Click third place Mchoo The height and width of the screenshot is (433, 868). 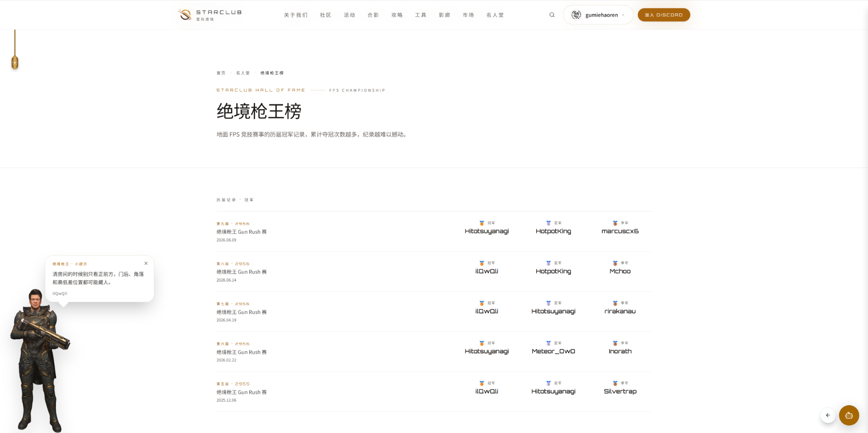pos(620,271)
